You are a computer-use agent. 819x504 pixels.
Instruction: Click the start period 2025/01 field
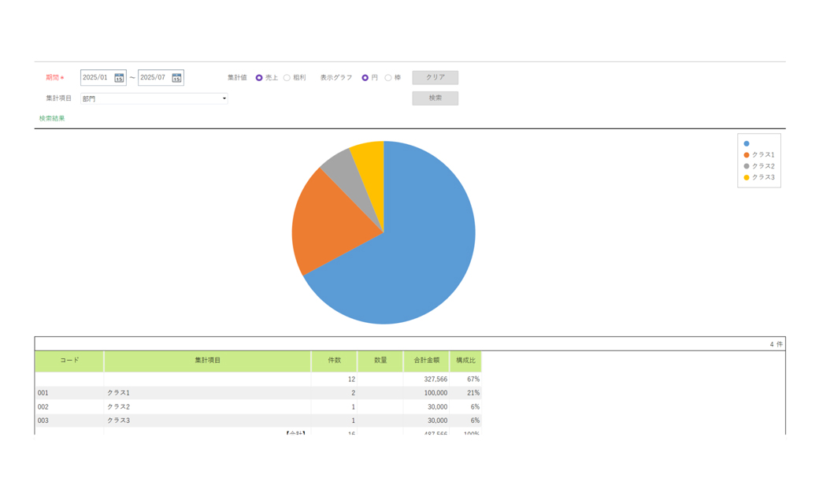click(x=96, y=78)
